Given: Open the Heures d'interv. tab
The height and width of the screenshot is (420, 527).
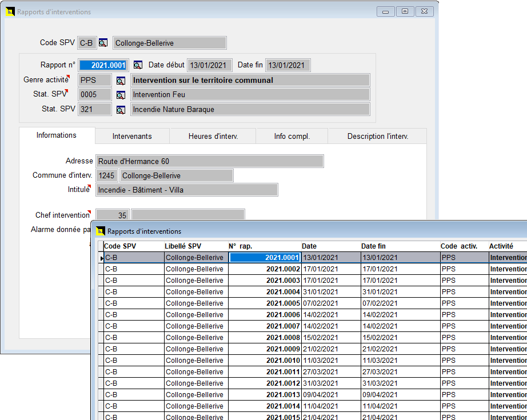Looking at the screenshot, I should click(213, 137).
